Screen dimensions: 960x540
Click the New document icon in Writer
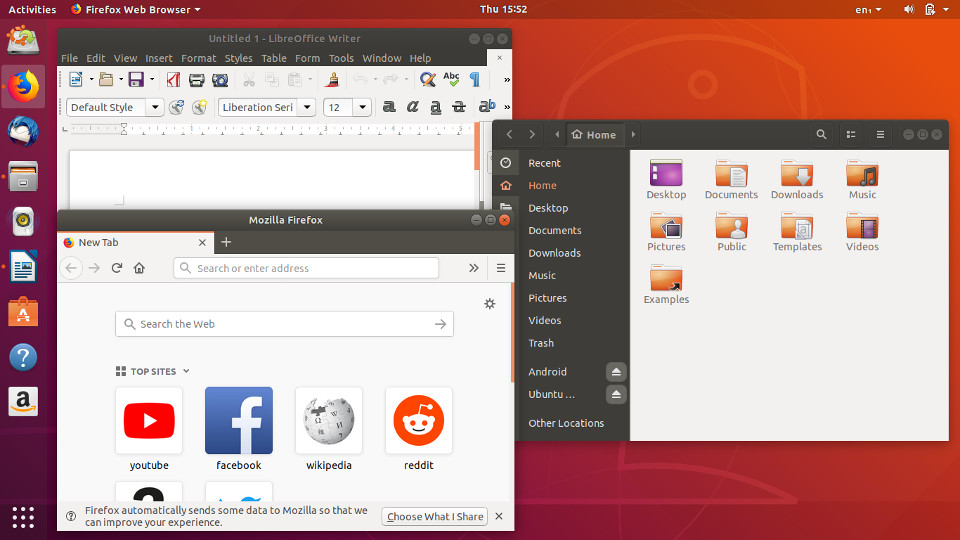[x=76, y=80]
